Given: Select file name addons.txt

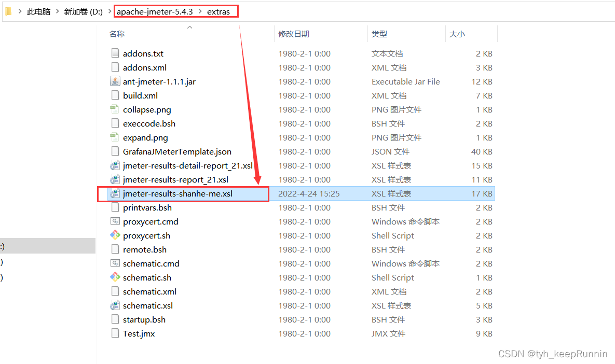Looking at the screenshot, I should (x=143, y=54).
